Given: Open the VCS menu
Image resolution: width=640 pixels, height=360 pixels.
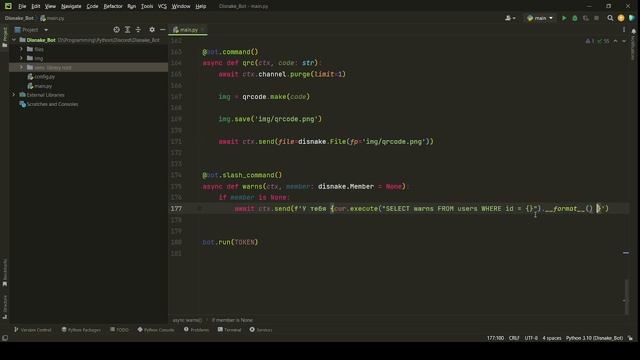Looking at the screenshot, I should (x=162, y=6).
